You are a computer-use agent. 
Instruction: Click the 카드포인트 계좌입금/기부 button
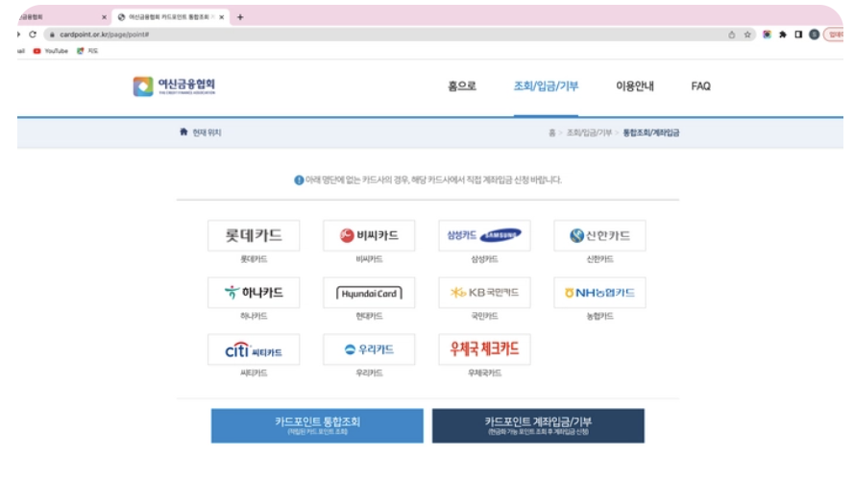[x=538, y=425]
